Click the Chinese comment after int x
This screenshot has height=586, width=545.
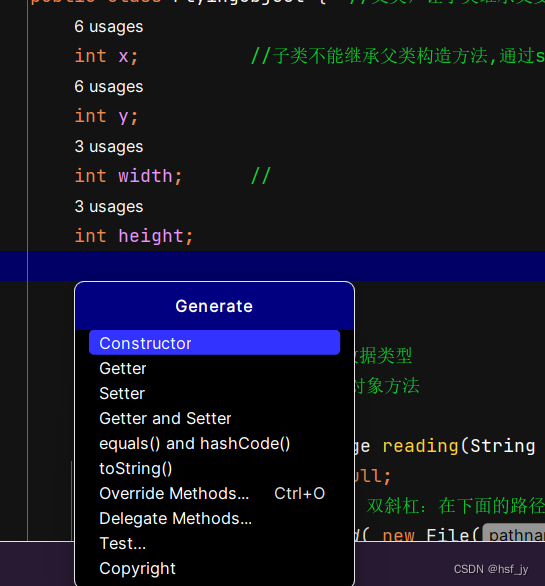click(398, 56)
